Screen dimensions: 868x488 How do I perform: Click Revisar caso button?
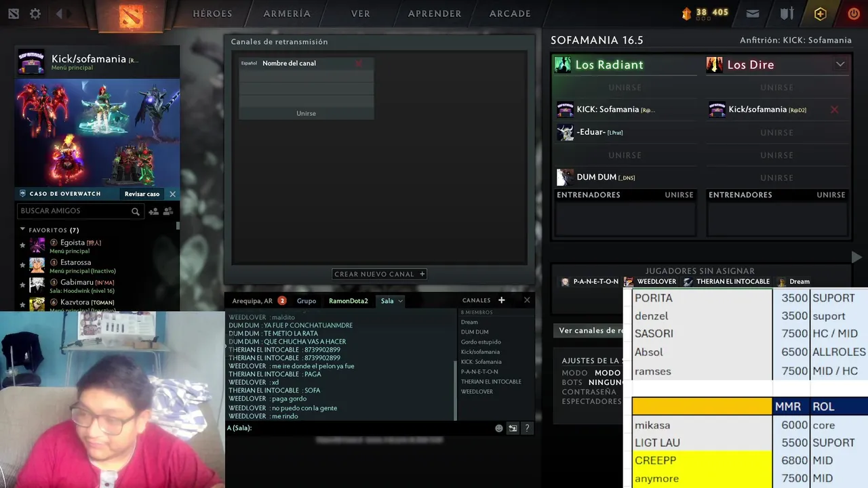tap(142, 194)
